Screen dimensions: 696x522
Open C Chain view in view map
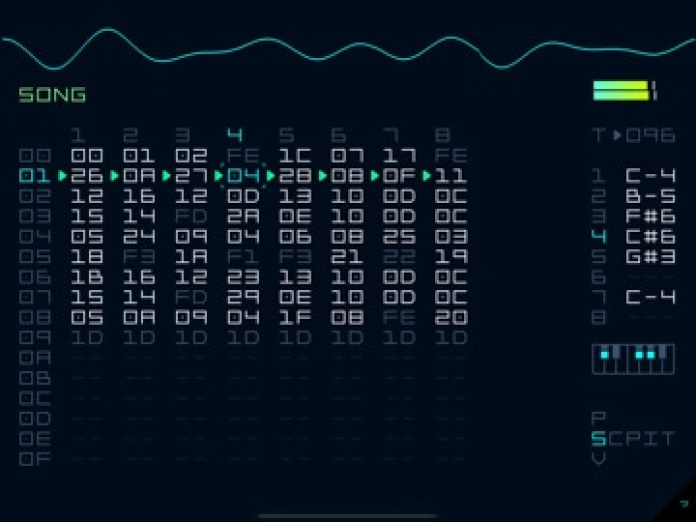(x=616, y=439)
